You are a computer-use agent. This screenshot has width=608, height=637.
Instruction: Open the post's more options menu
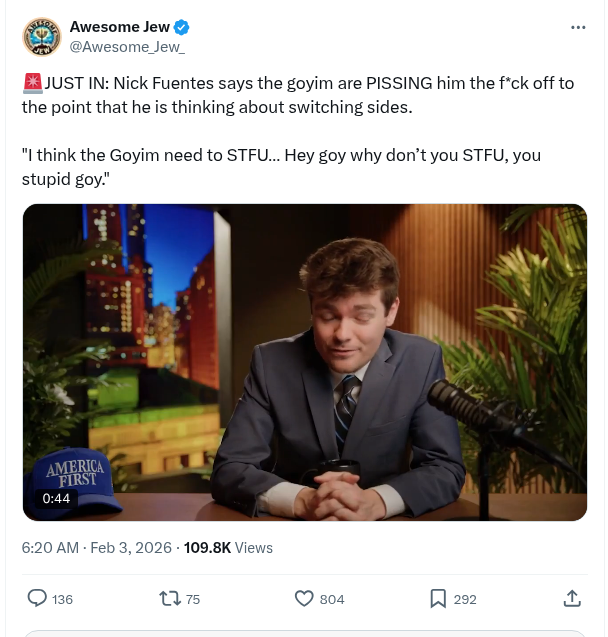[x=578, y=27]
